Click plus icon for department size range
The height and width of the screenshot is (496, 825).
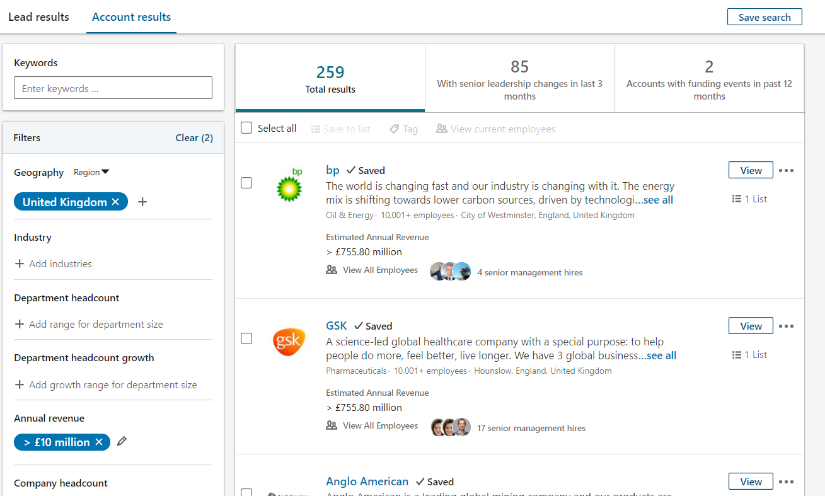coord(19,324)
